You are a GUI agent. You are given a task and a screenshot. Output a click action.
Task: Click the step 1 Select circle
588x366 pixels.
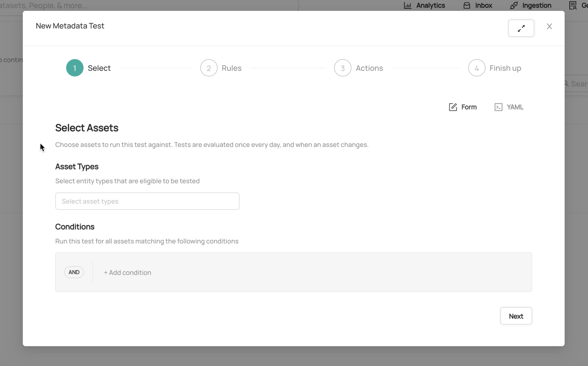pos(75,68)
